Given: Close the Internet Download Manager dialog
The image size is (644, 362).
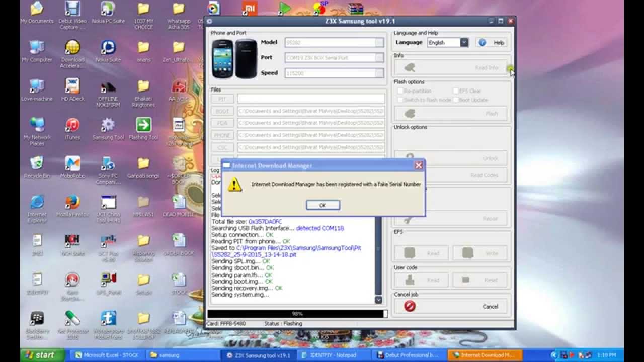Looking at the screenshot, I should click(418, 165).
